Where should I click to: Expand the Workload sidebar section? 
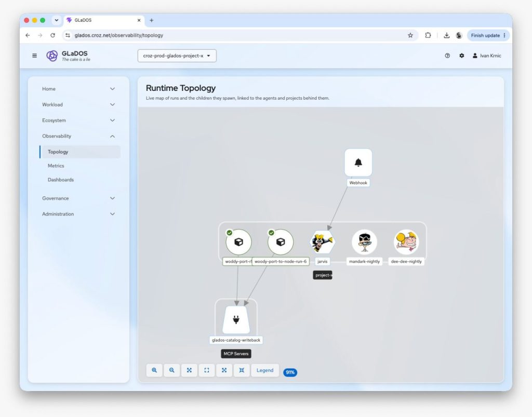78,104
